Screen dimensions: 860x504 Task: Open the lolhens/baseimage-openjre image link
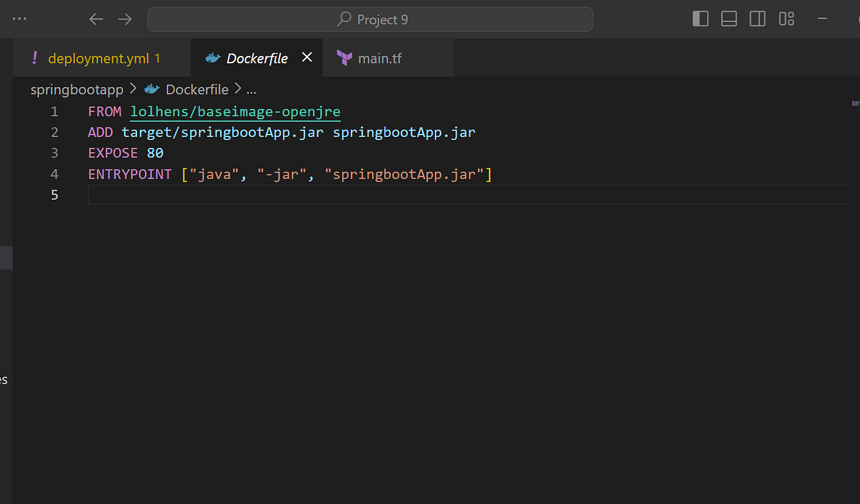235,112
